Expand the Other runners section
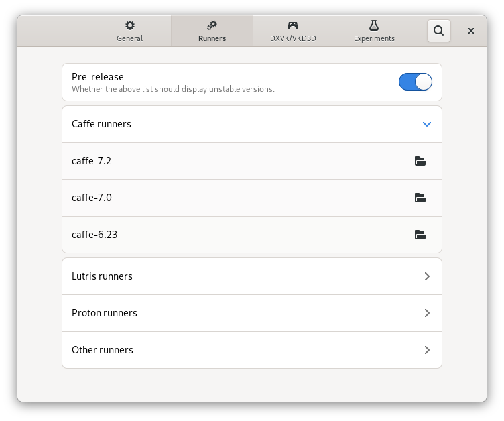The width and height of the screenshot is (504, 421). point(427,350)
